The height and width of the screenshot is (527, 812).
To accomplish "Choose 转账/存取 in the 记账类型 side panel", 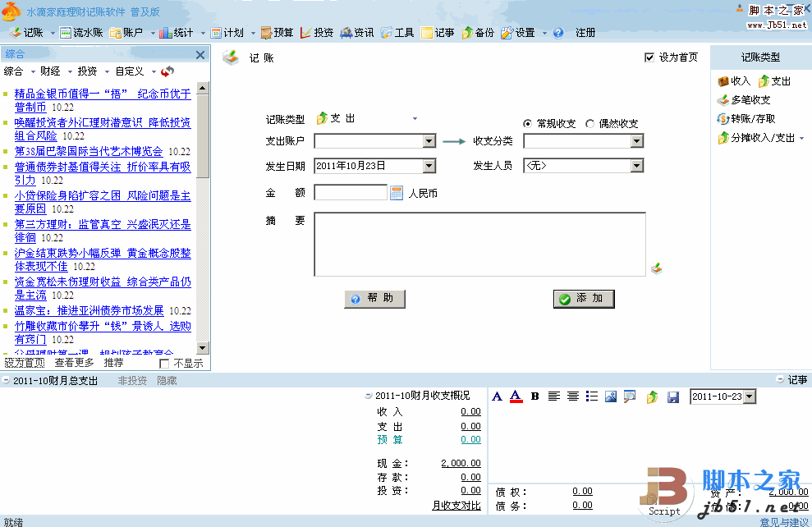I will (x=746, y=118).
